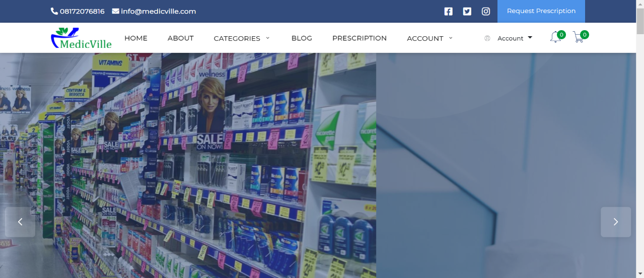Click the MedicVille logo
Screen dimensions: 644x278
tap(81, 38)
